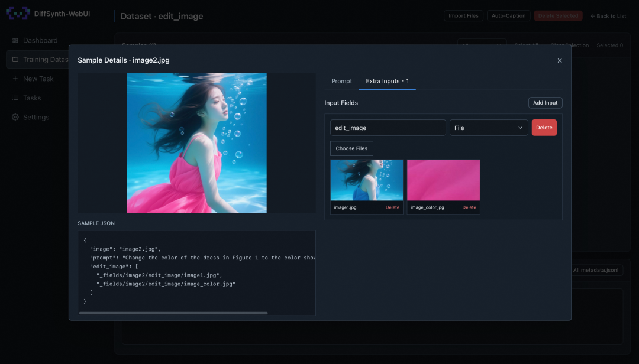639x364 pixels.
Task: Click the Tasks list icon
Action: point(15,97)
